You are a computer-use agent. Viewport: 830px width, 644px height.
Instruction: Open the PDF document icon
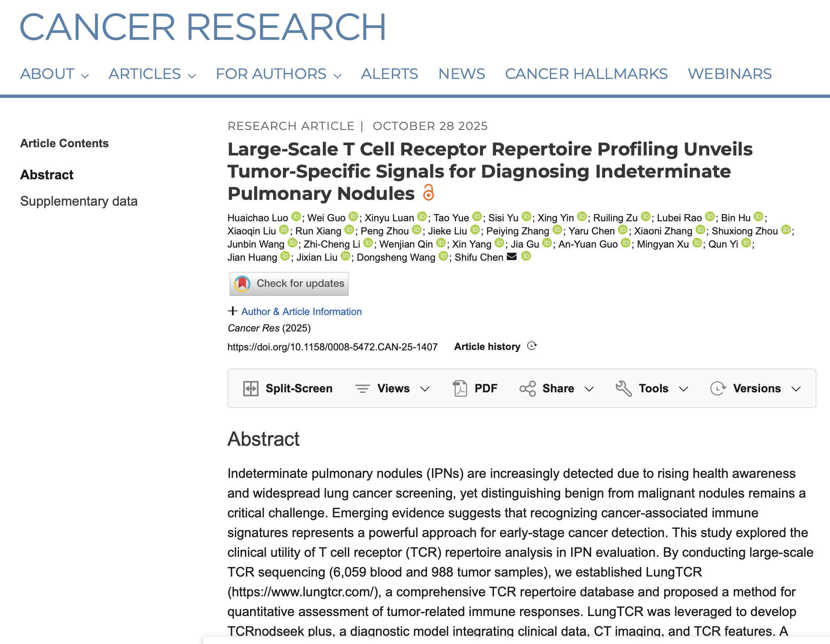click(460, 389)
